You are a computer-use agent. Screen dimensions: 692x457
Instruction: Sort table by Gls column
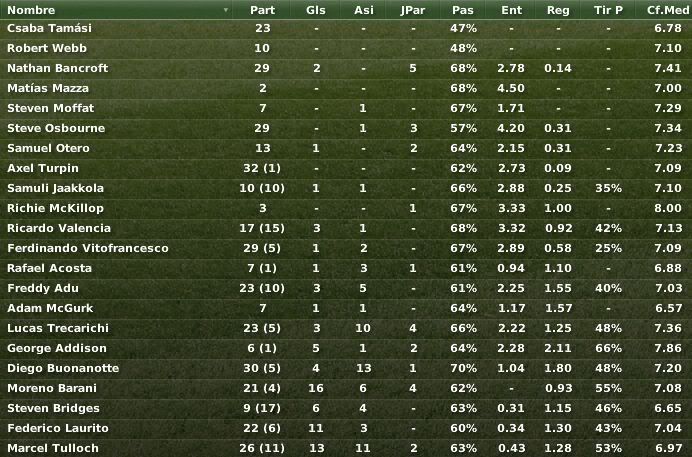316,10
